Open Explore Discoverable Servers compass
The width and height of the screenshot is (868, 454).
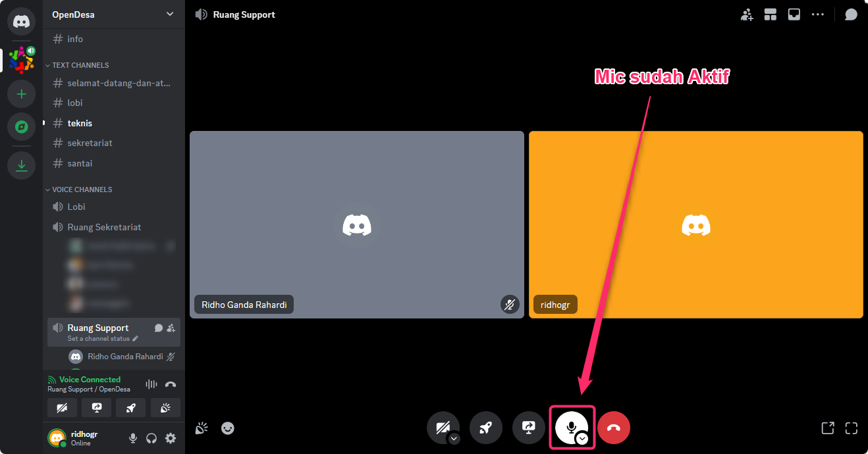pyautogui.click(x=22, y=127)
